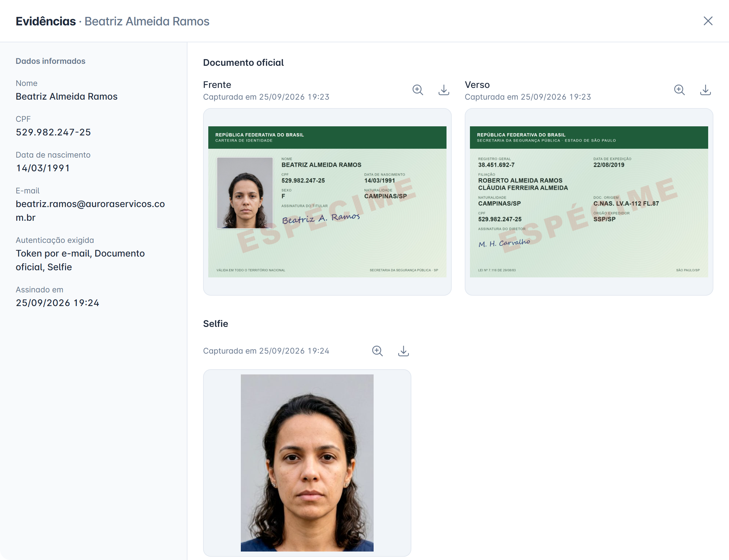Click the Frente capture timestamp text

coord(266,97)
